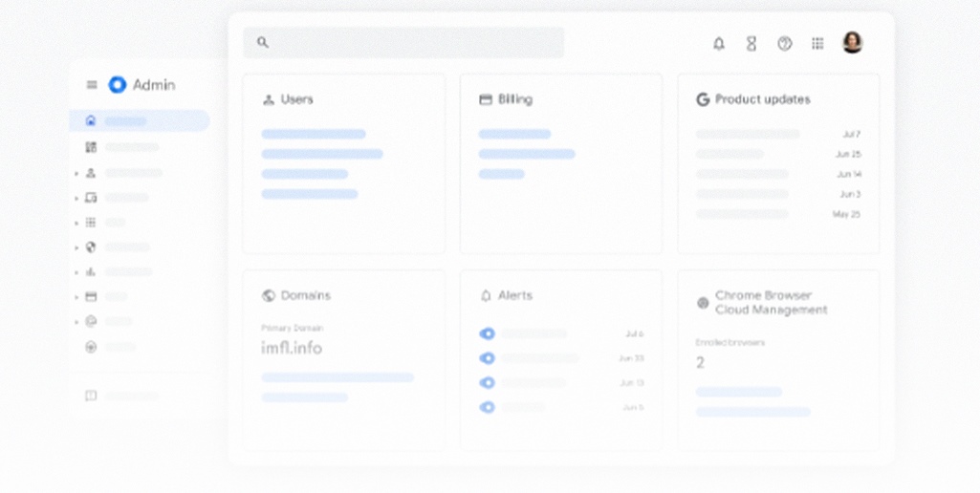Click the notifications bell in top bar
This screenshot has height=493, width=980.
[x=719, y=43]
